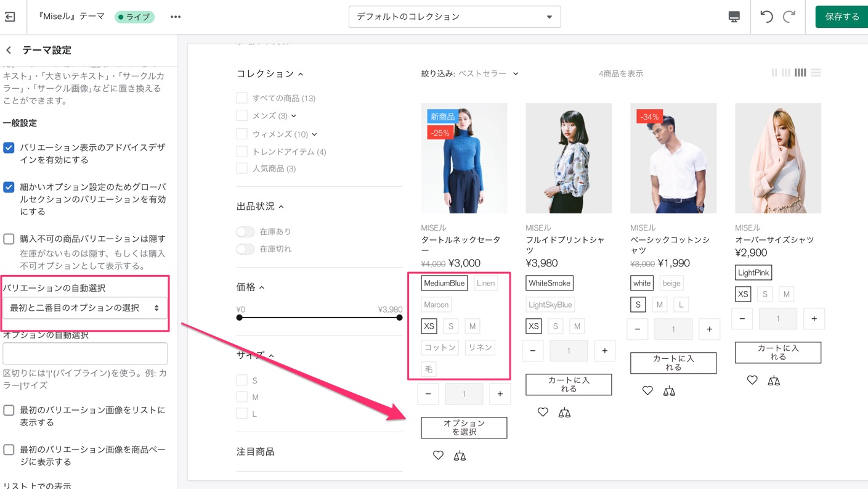Toggle 在庫切れ switch
Viewport: 868px width, 489px height.
coord(245,249)
